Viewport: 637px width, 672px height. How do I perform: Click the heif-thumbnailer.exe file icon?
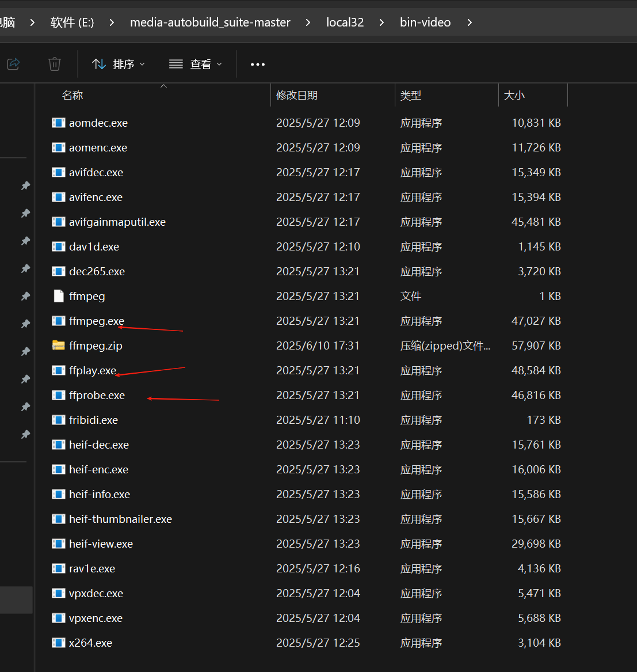coord(58,519)
